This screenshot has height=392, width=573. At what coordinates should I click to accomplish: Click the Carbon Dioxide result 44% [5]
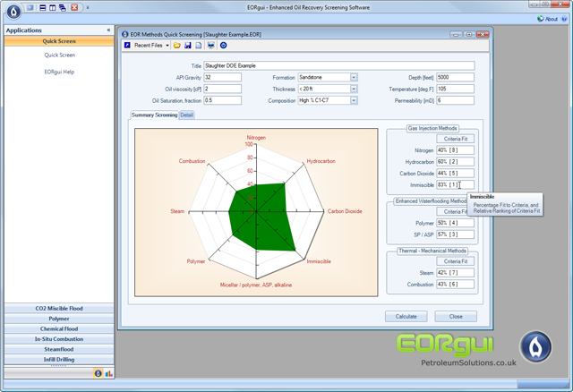[x=456, y=173]
